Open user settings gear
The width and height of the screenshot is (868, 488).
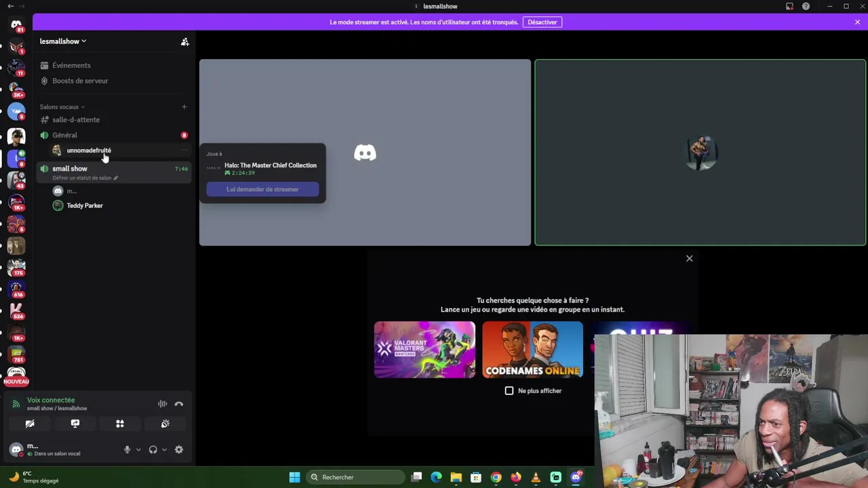click(179, 449)
